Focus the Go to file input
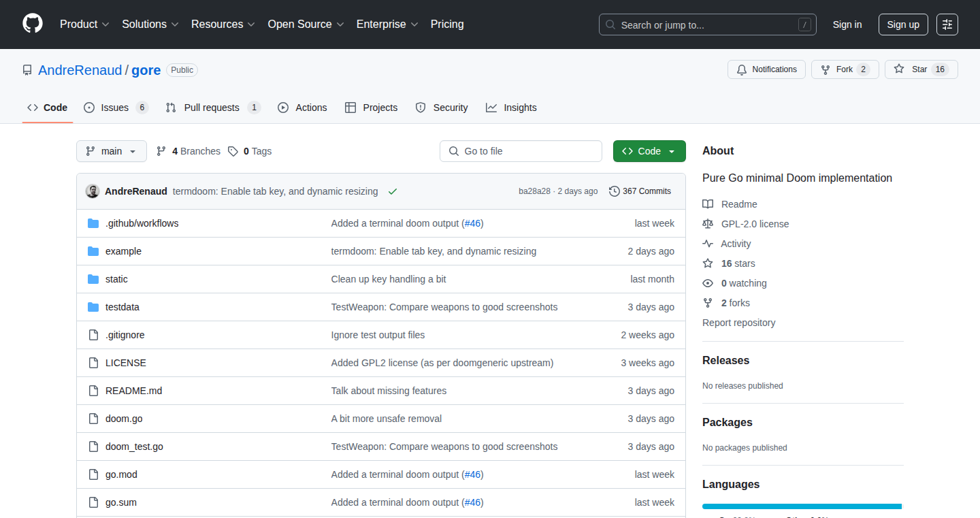The height and width of the screenshot is (518, 980). coord(521,151)
